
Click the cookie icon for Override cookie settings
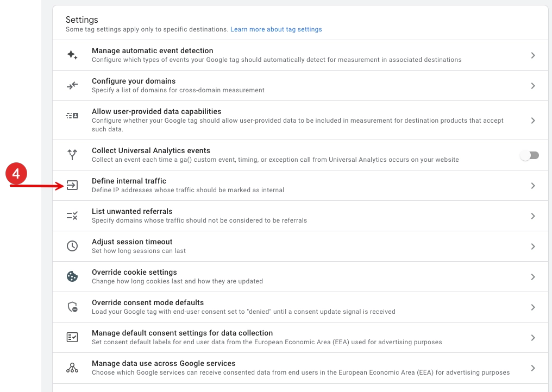[72, 276]
